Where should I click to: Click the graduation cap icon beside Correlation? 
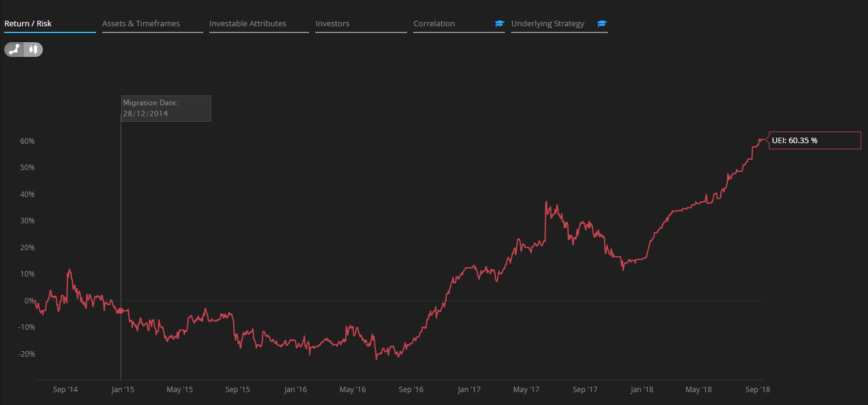pyautogui.click(x=499, y=23)
